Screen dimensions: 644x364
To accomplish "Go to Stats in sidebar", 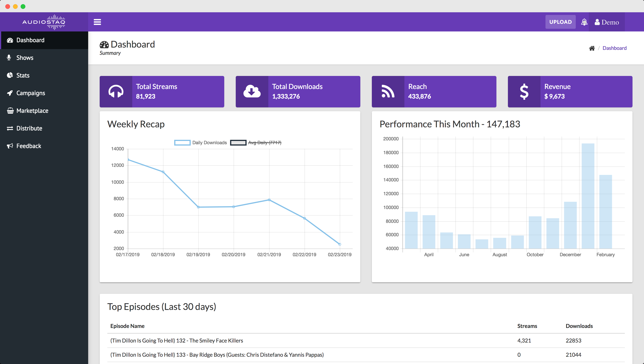I will 23,75.
